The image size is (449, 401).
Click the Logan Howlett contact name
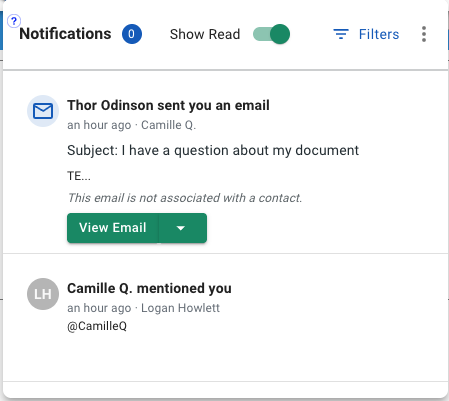(x=180, y=308)
